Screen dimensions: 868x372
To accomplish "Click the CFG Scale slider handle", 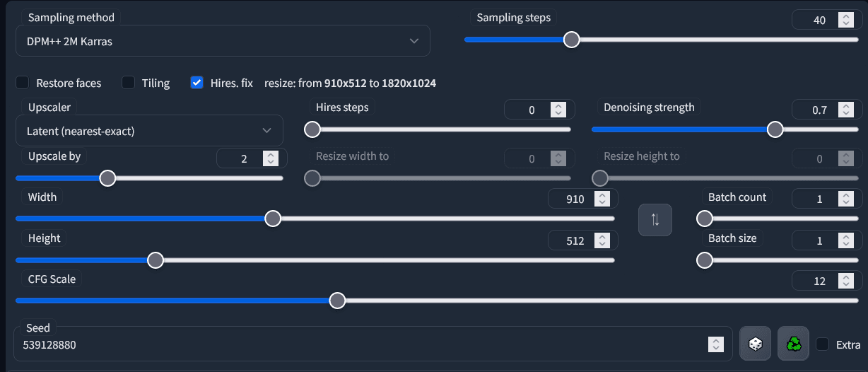I will [x=338, y=301].
